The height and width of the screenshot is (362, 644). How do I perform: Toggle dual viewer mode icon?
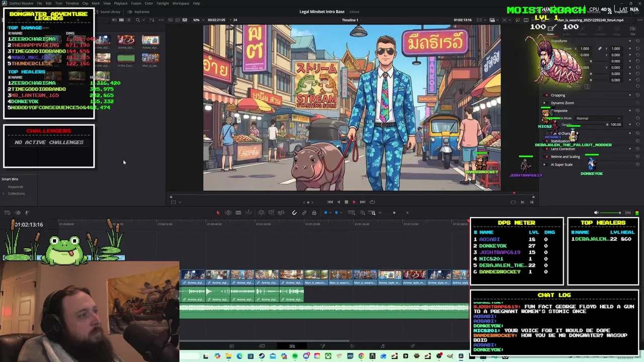(x=526, y=20)
